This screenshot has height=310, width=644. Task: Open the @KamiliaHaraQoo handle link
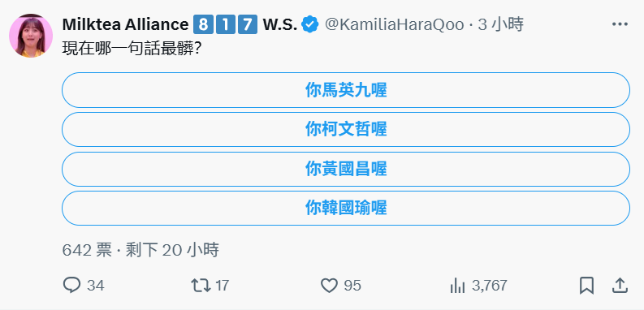tap(396, 24)
